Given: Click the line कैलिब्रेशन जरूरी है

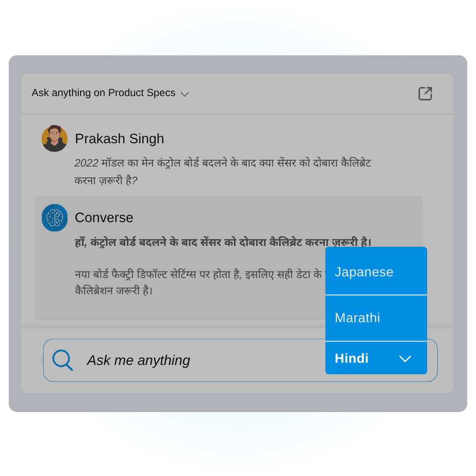Looking at the screenshot, I should point(114,291).
